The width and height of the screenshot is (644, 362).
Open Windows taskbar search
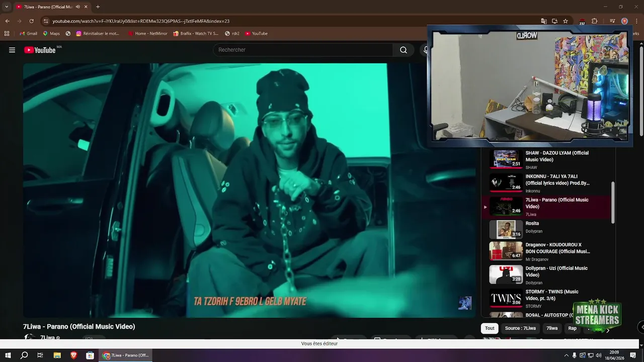pyautogui.click(x=24, y=355)
